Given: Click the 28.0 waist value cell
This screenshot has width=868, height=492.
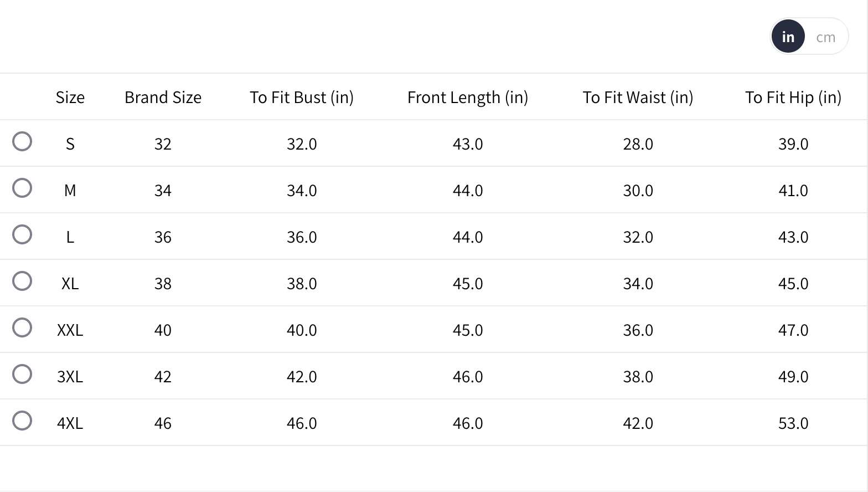Looking at the screenshot, I should [x=638, y=144].
